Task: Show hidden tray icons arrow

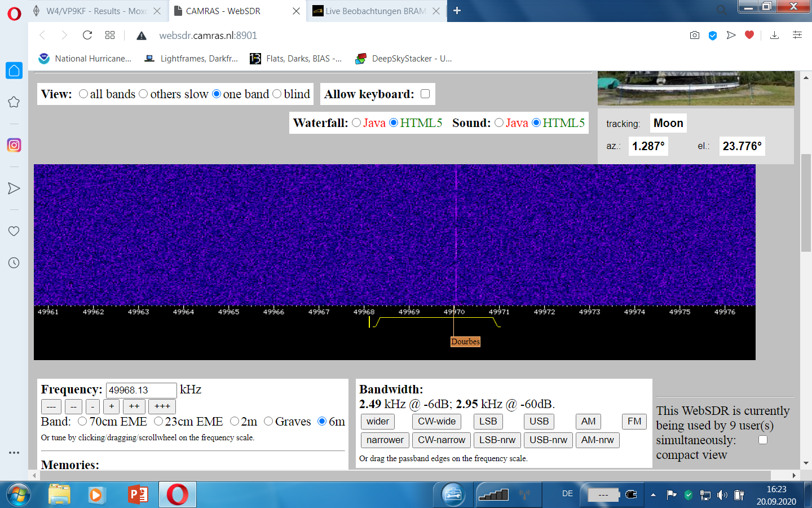Action: (653, 495)
